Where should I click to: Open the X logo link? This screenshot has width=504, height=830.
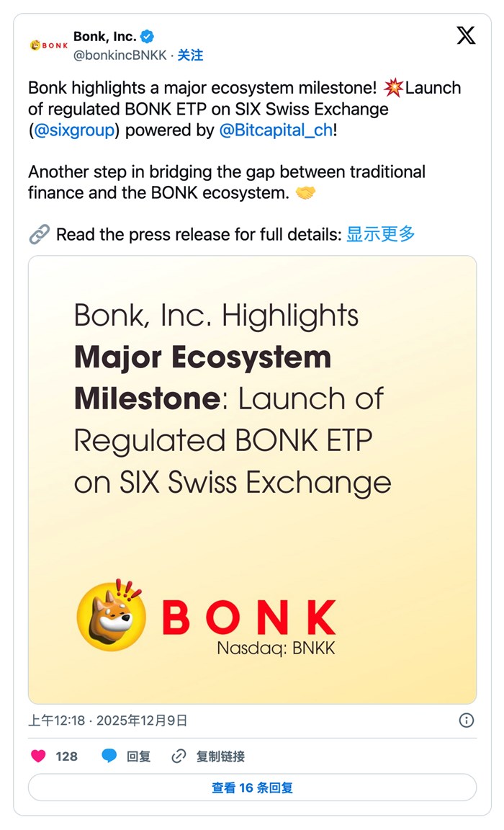pyautogui.click(x=466, y=35)
